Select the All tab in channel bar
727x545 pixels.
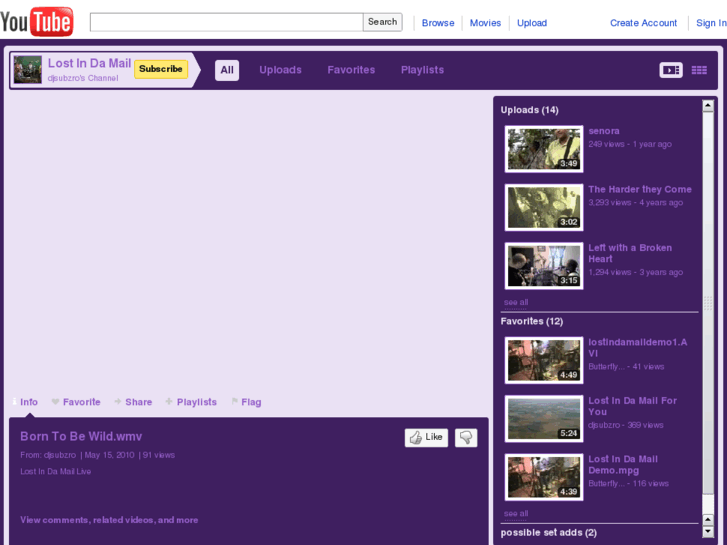coord(227,70)
